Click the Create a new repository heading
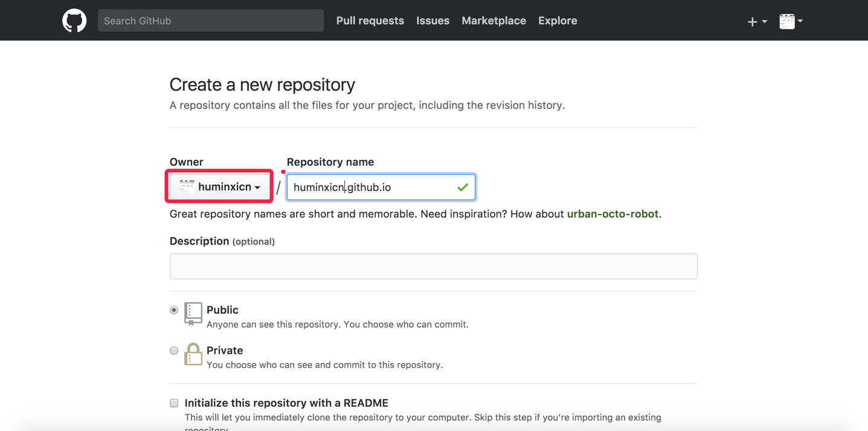Image resolution: width=868 pixels, height=431 pixels. 262,85
